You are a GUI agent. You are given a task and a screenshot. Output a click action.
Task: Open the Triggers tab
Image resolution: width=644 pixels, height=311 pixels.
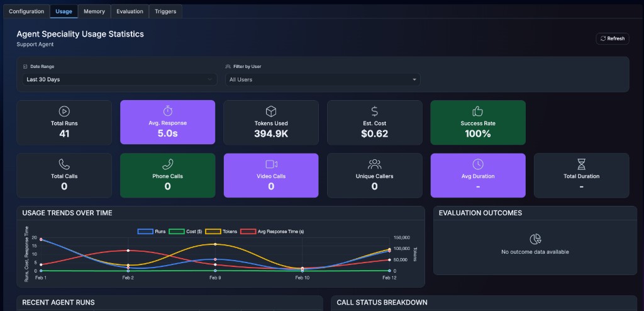click(165, 11)
